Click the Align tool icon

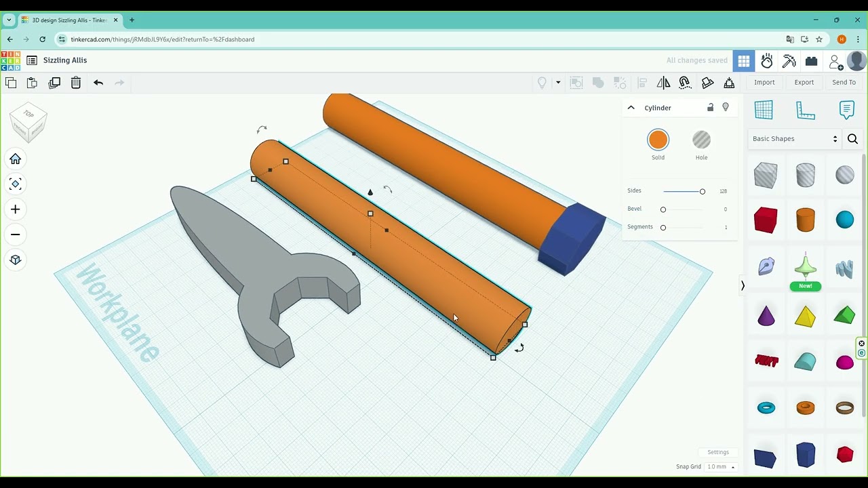[642, 83]
